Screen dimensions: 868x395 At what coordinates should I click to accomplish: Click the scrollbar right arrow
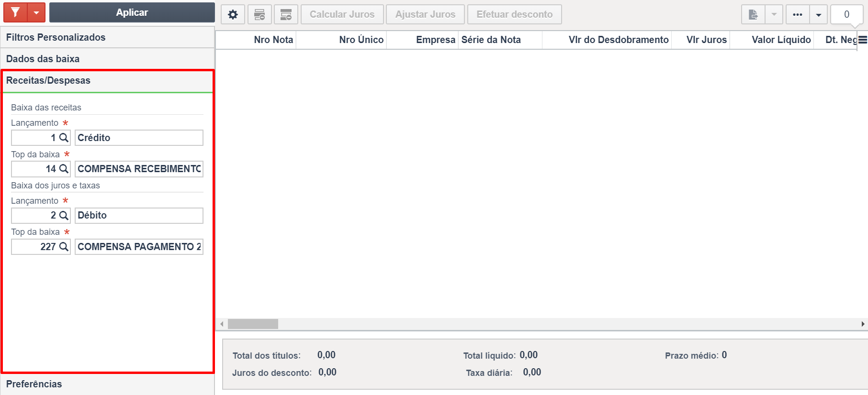click(863, 324)
